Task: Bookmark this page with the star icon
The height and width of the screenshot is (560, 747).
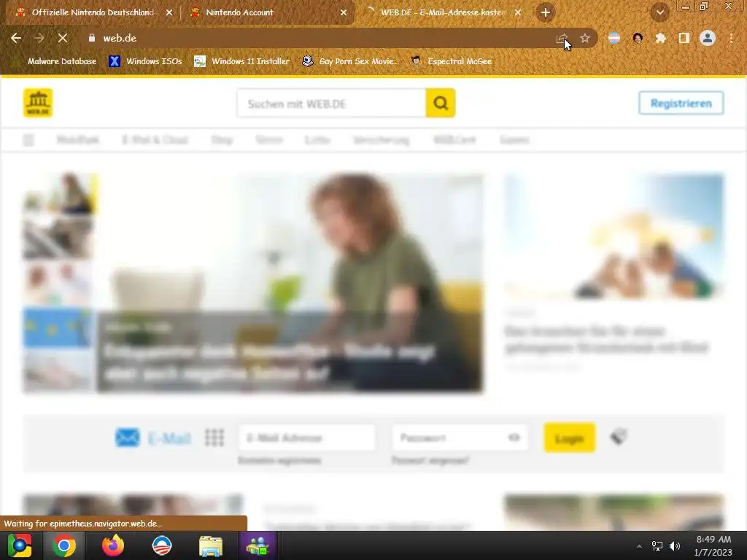Action: (585, 38)
